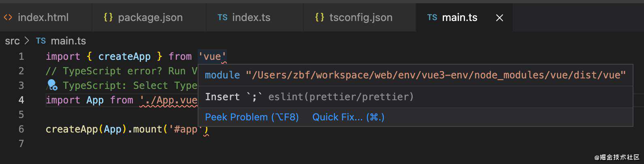The width and height of the screenshot is (644, 164).
Task: Click the createApp identifier on line 1
Action: tap(124, 57)
